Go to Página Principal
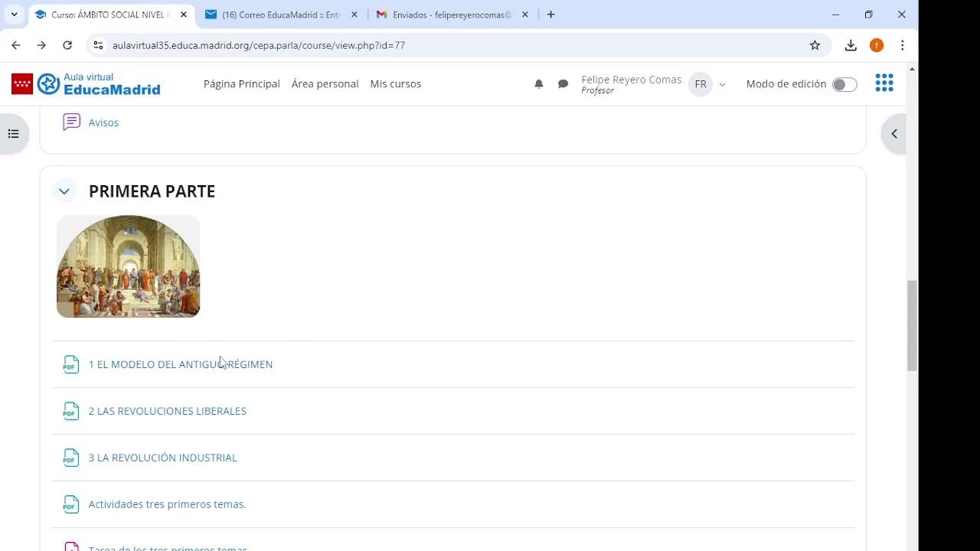Viewport: 980px width, 551px height. pyautogui.click(x=242, y=84)
